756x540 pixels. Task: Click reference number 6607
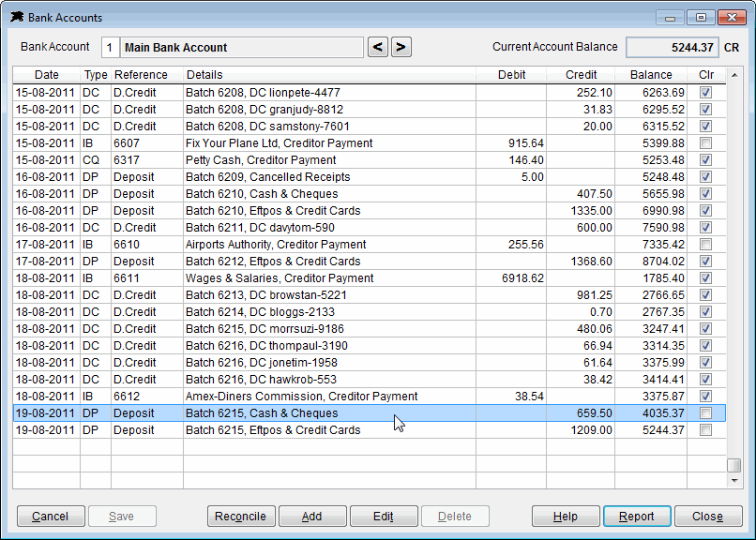127,143
